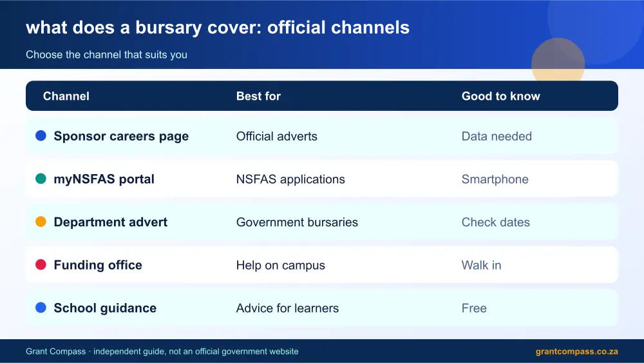Click the 'Walk in' note
644x363 pixels.
coord(481,266)
